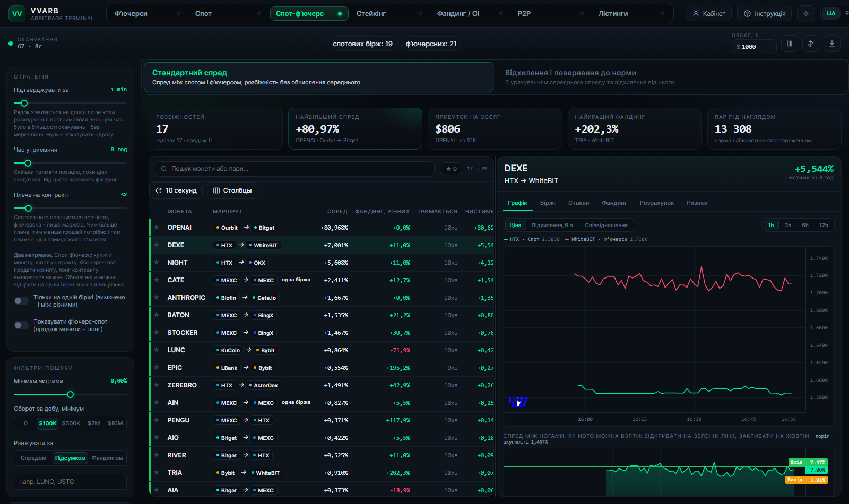Toggle 'Тільки на одній біржі' switch
The image size is (849, 504).
(x=21, y=301)
